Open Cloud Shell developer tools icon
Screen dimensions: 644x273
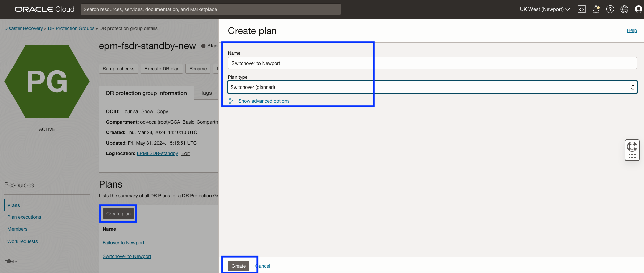[581, 9]
